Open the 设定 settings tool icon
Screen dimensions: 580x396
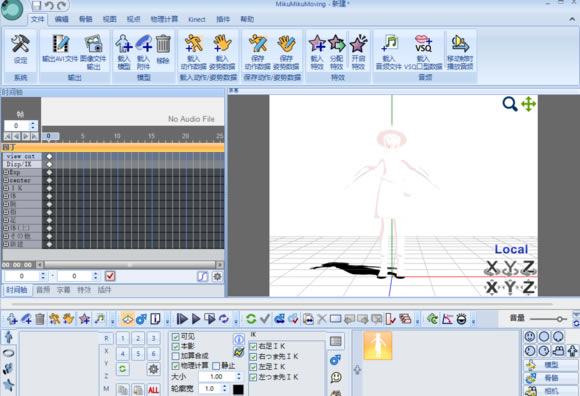pyautogui.click(x=20, y=44)
